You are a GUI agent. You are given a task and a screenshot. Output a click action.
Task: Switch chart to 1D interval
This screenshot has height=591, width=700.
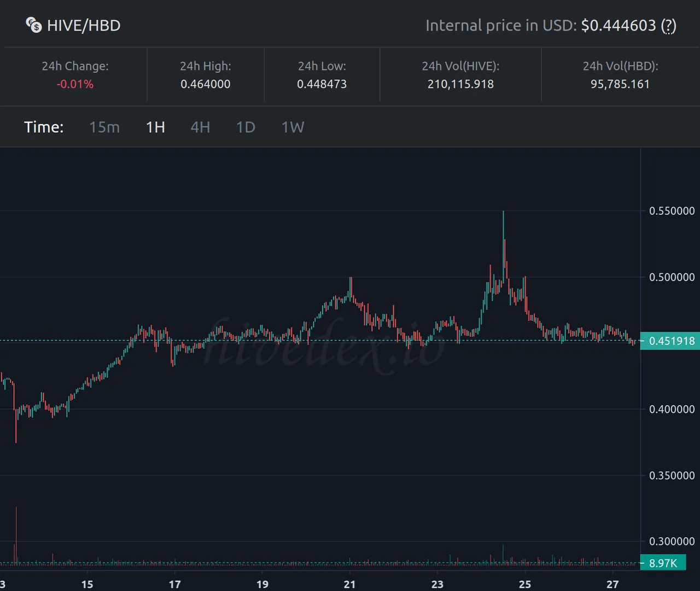point(246,127)
